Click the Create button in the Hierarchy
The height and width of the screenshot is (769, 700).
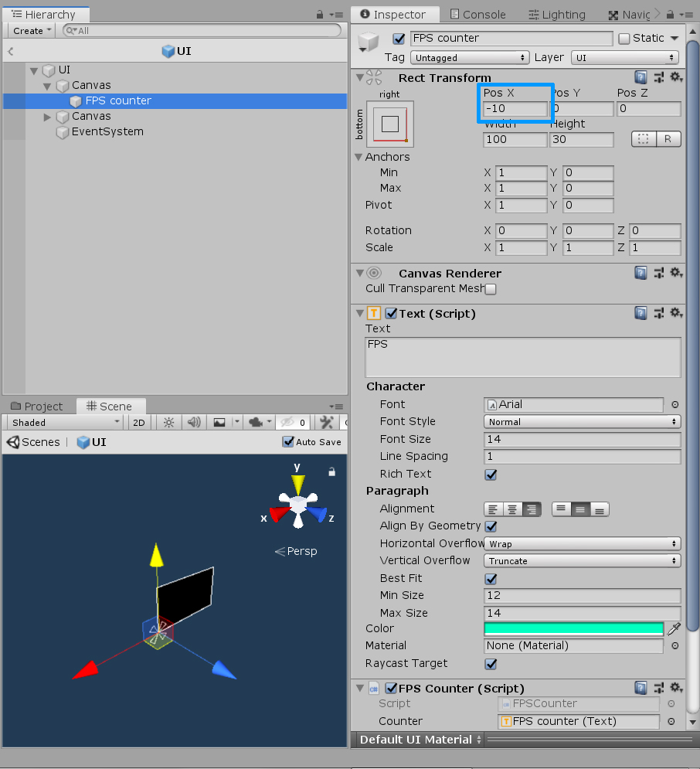[29, 30]
